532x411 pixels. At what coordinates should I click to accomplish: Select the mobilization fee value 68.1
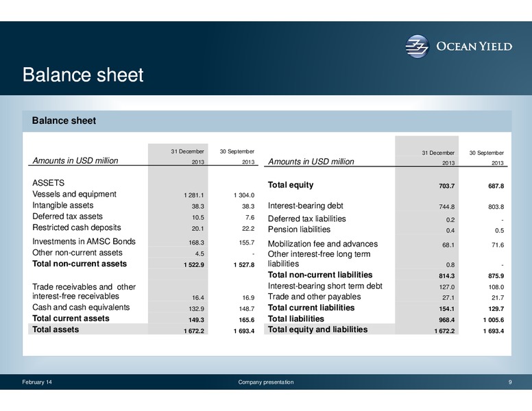point(448,245)
